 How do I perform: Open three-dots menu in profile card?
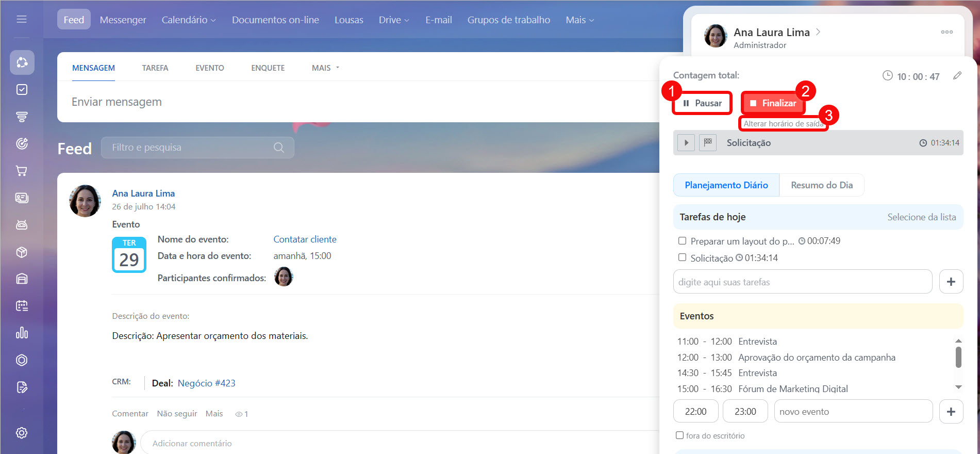[947, 32]
